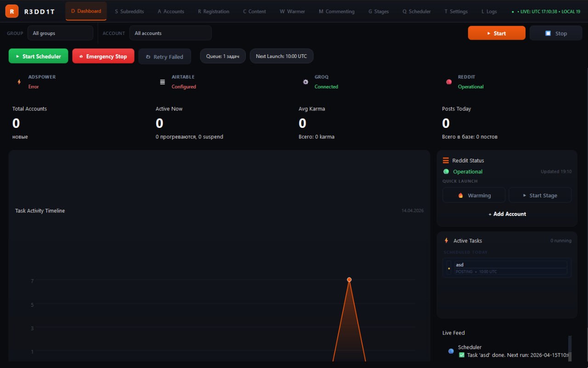The height and width of the screenshot is (368, 588).
Task: Click the R3DD1T brand name
Action: coord(40,11)
